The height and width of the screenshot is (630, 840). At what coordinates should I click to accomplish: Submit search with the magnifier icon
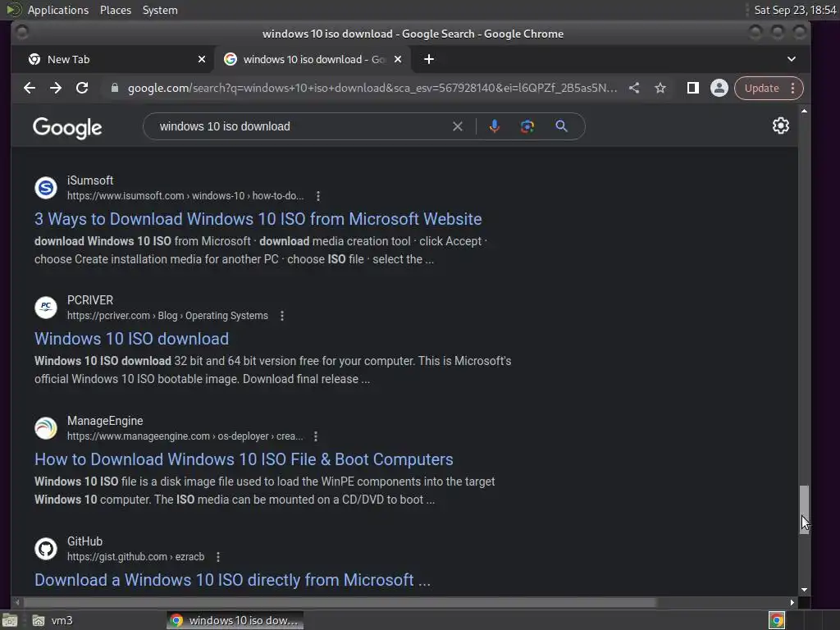[561, 126]
